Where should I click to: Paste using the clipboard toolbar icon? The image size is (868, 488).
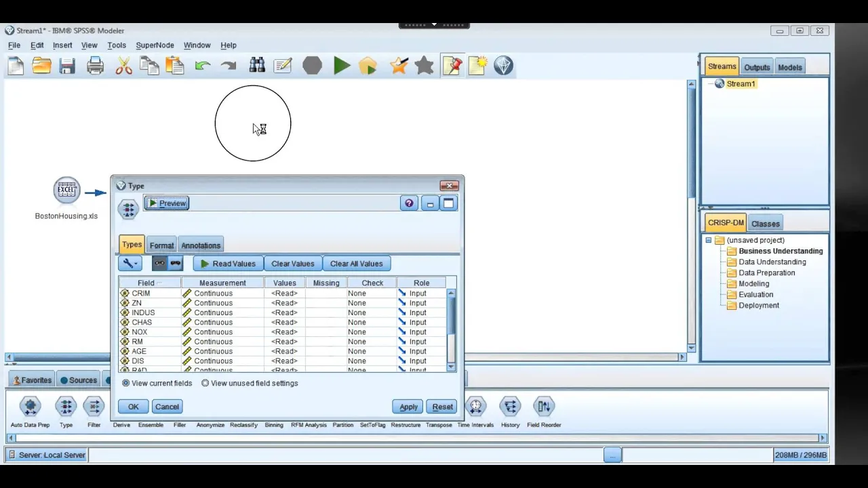(175, 66)
